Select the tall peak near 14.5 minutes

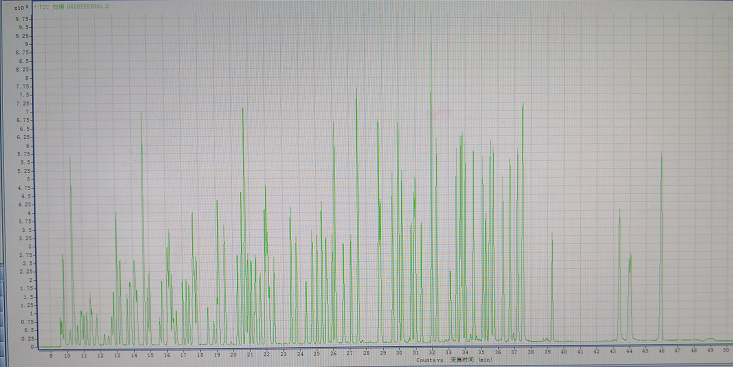[142, 229]
